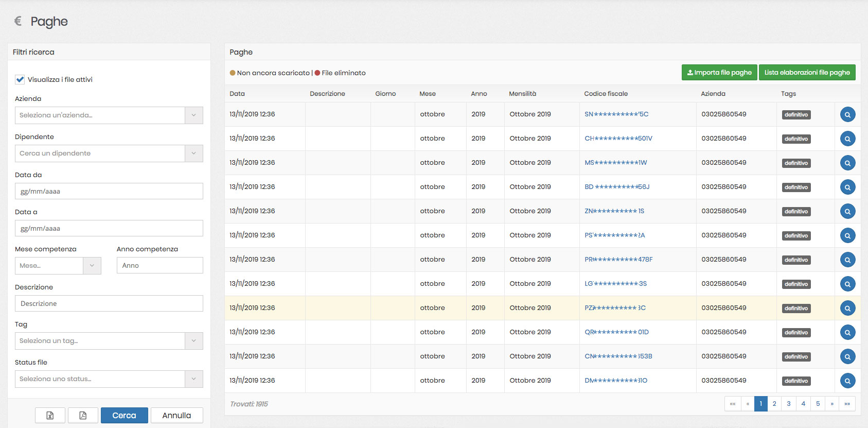View details of the QR…01D payroll row
This screenshot has width=868, height=428.
tap(847, 332)
